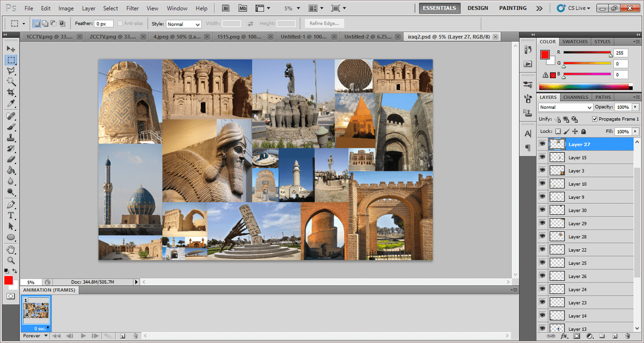Click the Lock all padlock icon
This screenshot has width=644, height=343.
click(x=583, y=131)
